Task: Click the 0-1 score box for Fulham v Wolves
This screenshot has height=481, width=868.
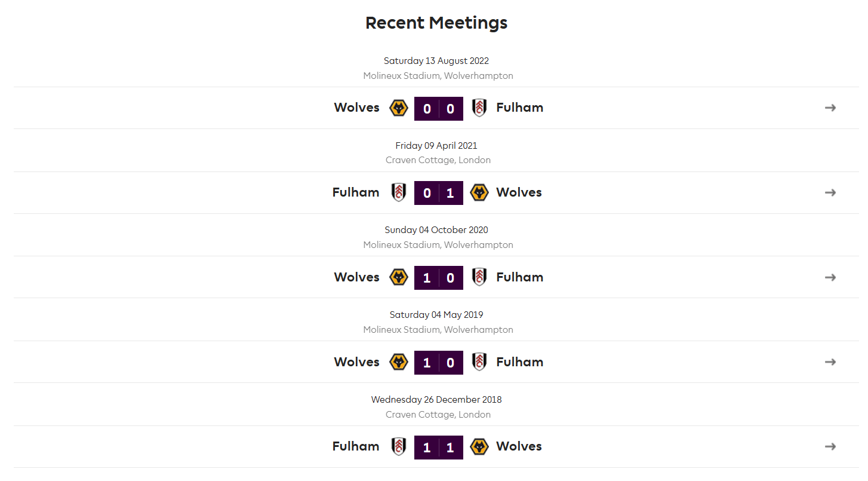Action: click(x=439, y=193)
